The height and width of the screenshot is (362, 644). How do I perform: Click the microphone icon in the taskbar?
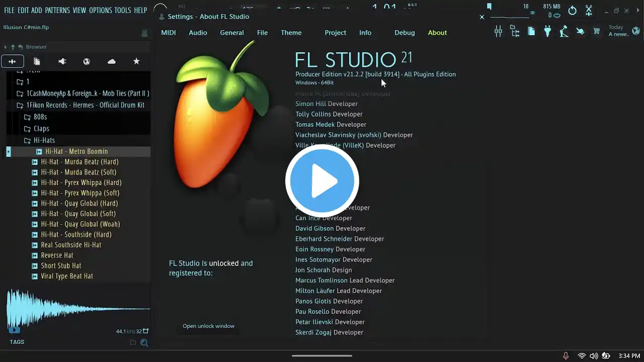coord(566,356)
